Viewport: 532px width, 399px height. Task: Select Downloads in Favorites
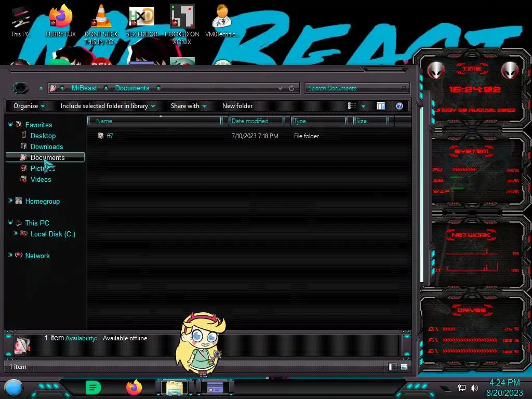pyautogui.click(x=46, y=147)
